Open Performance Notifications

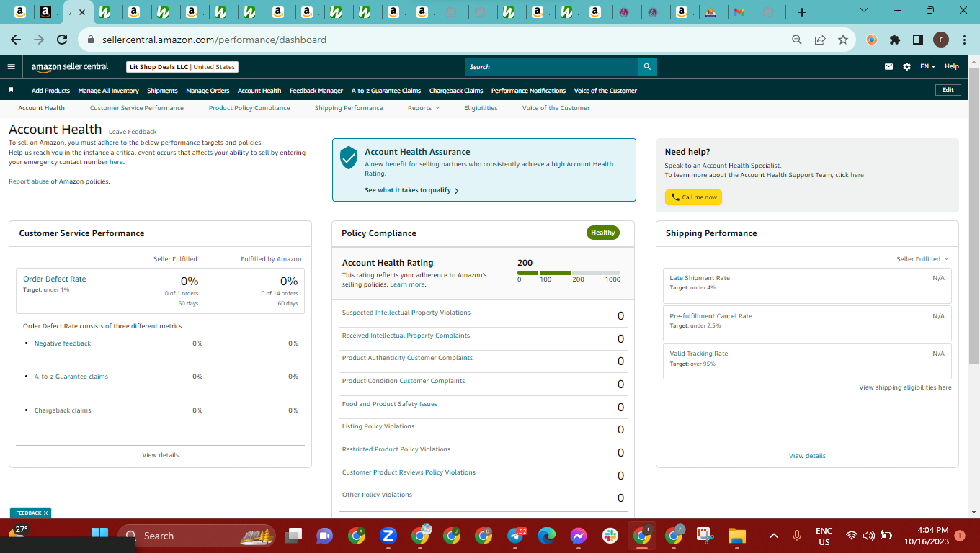[528, 91]
